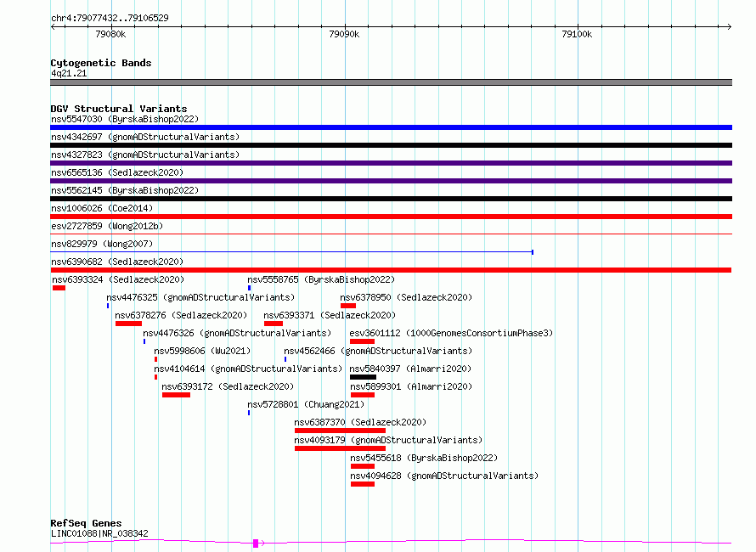The image size is (756, 552).
Task: Click the 79090k ruler tick label
Action: click(x=344, y=34)
